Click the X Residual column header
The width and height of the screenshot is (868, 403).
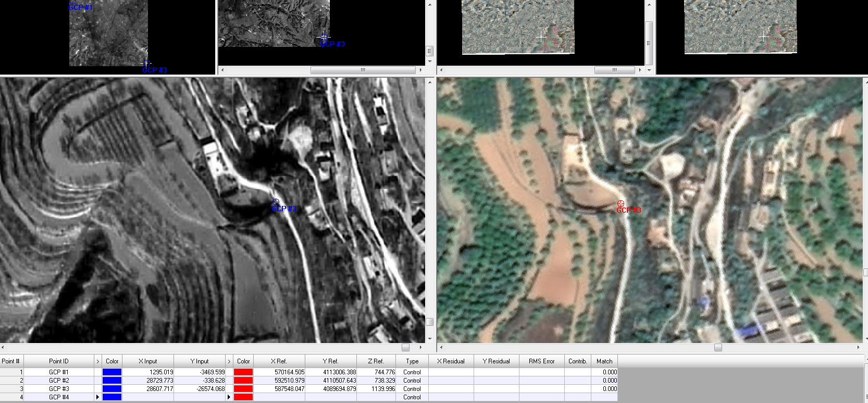[451, 361]
